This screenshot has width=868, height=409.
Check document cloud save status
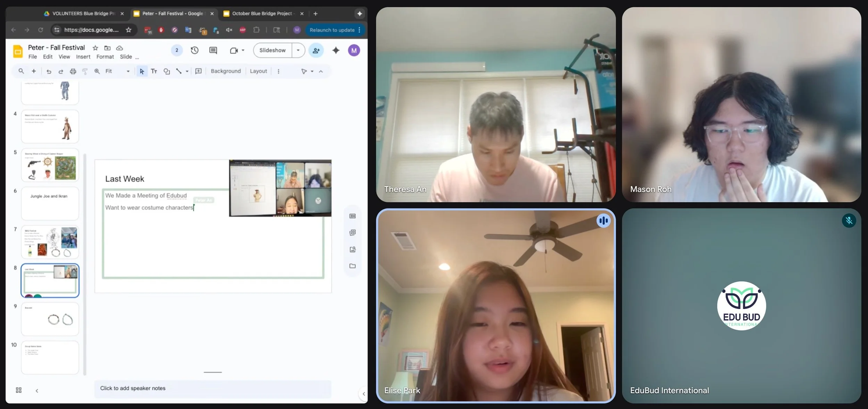click(x=119, y=48)
